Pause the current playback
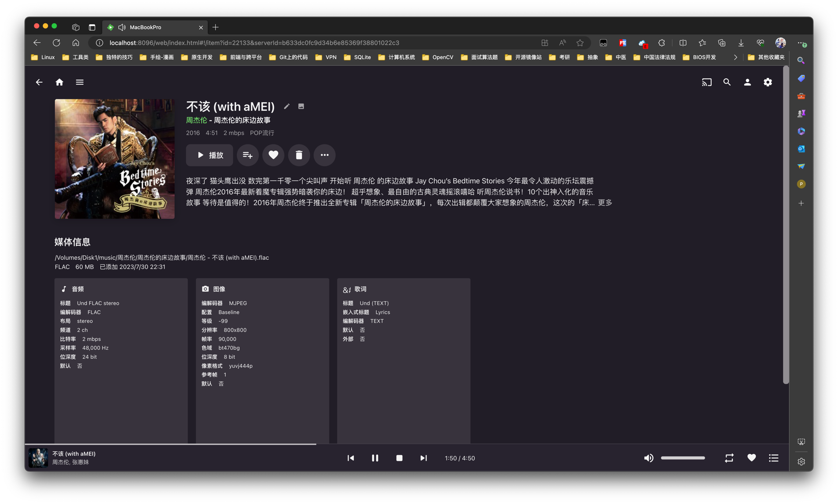Screen dimensions: 838x504 (x=375, y=458)
